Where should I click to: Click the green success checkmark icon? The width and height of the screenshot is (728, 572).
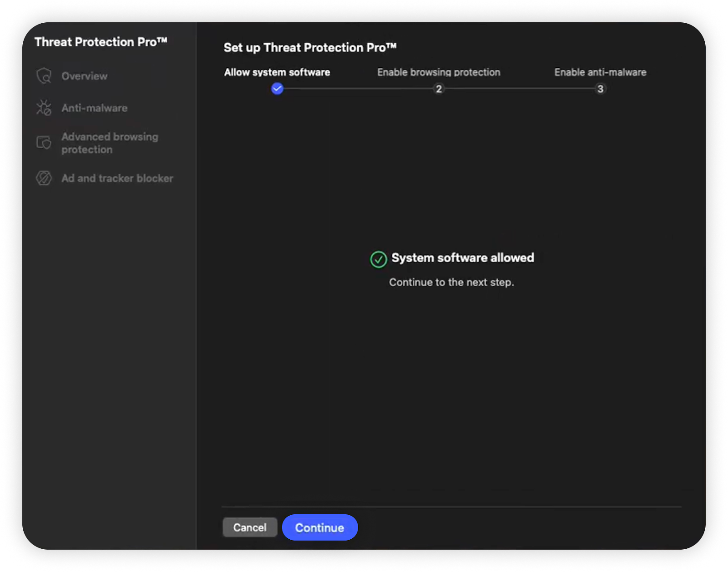point(378,259)
